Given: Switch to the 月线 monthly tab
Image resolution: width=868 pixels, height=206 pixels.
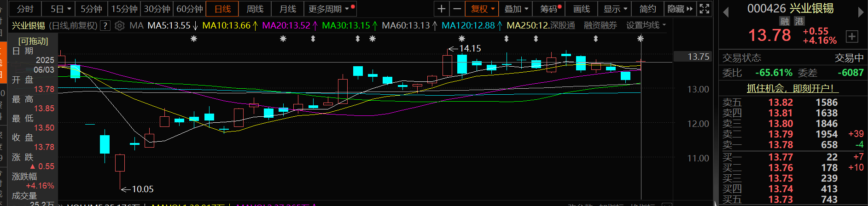Looking at the screenshot, I should tap(288, 9).
